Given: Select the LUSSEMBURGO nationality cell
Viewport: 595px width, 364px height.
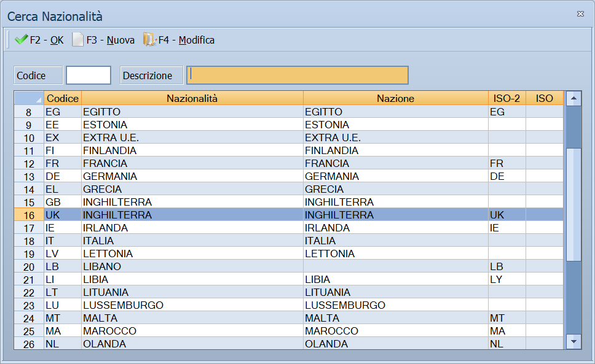Looking at the screenshot, I should tap(192, 305).
